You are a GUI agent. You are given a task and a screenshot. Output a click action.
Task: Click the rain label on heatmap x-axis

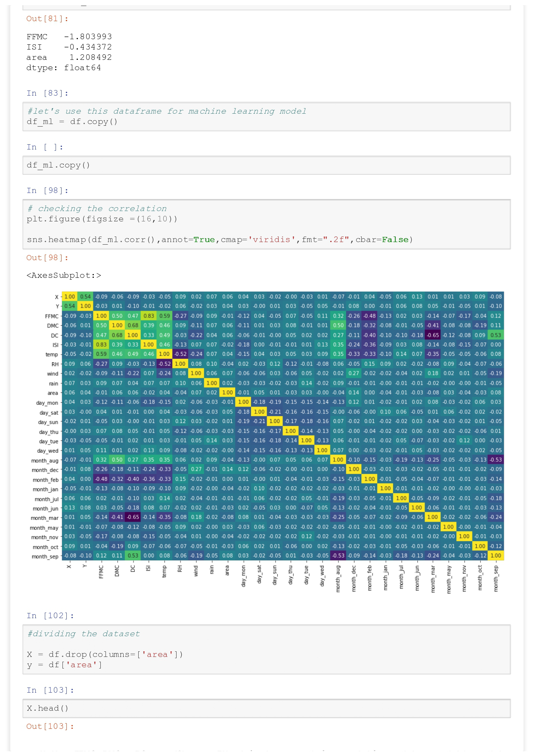point(212,570)
